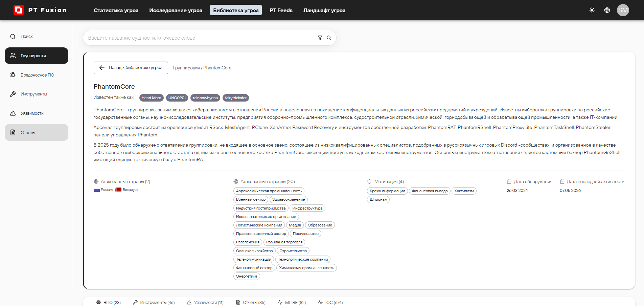Select the Библиотека угроз tab

pyautogui.click(x=236, y=10)
